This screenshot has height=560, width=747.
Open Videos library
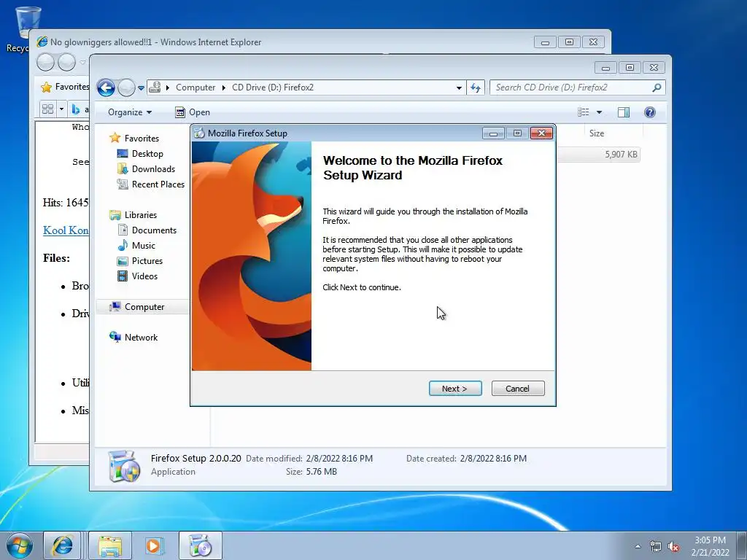click(144, 276)
